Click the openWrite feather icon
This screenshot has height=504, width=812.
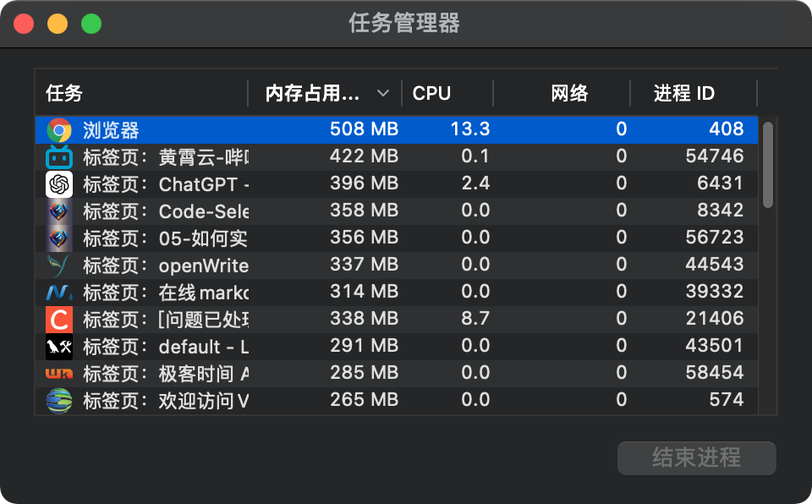(59, 265)
